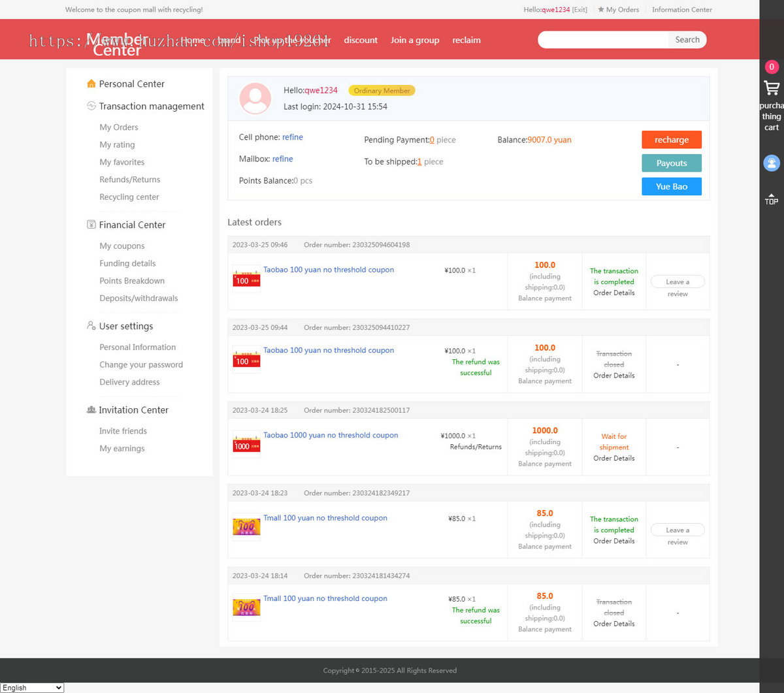View Order Details for order 230324182349217
This screenshot has height=693, width=784.
coord(614,541)
